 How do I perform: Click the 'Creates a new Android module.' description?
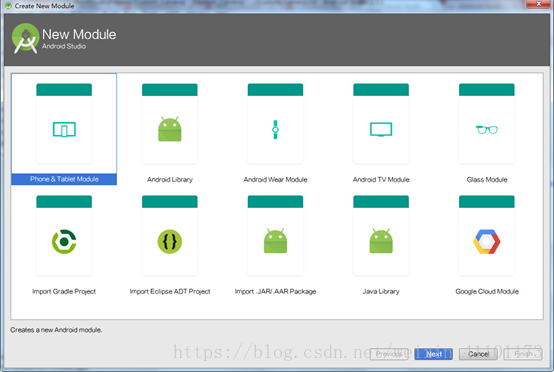56,330
